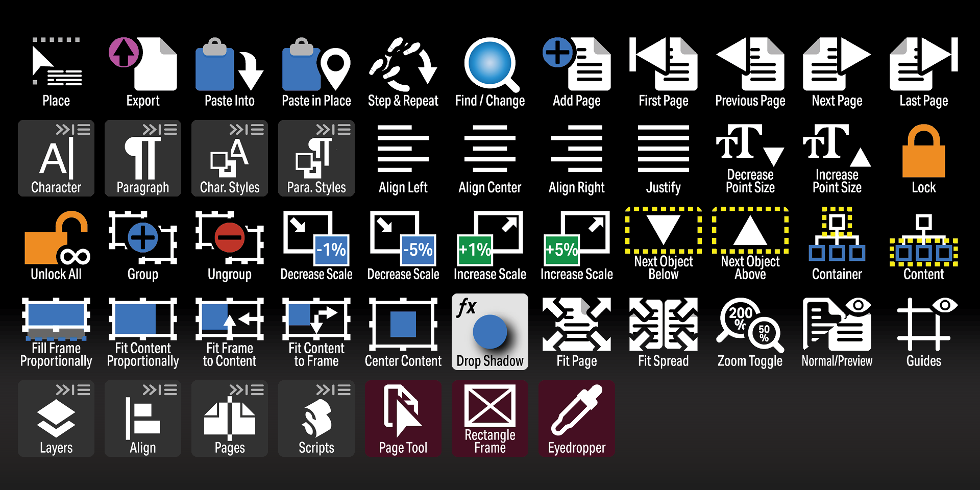Click Increase Scale +5% icon
980x490 pixels.
click(577, 238)
